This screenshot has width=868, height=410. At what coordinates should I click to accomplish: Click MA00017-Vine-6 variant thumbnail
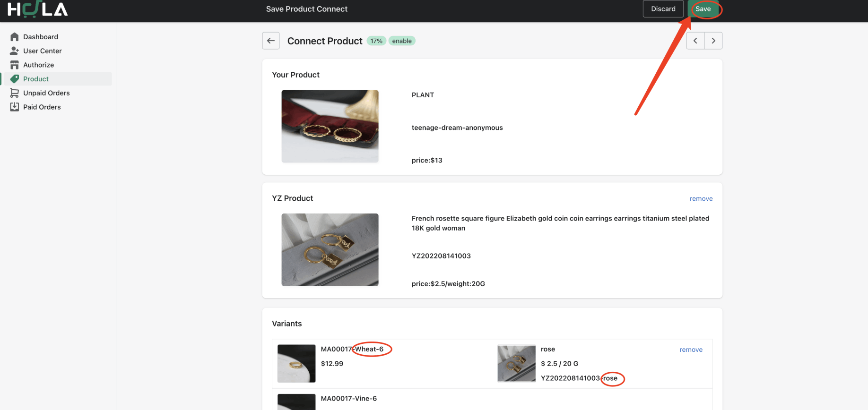click(x=296, y=402)
